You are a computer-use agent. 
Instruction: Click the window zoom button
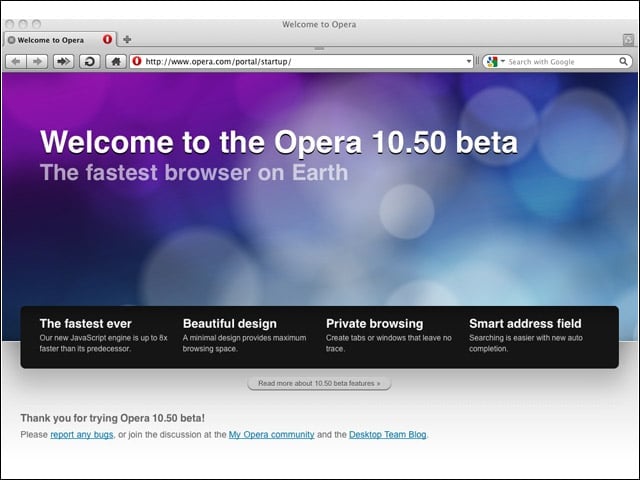(36, 24)
